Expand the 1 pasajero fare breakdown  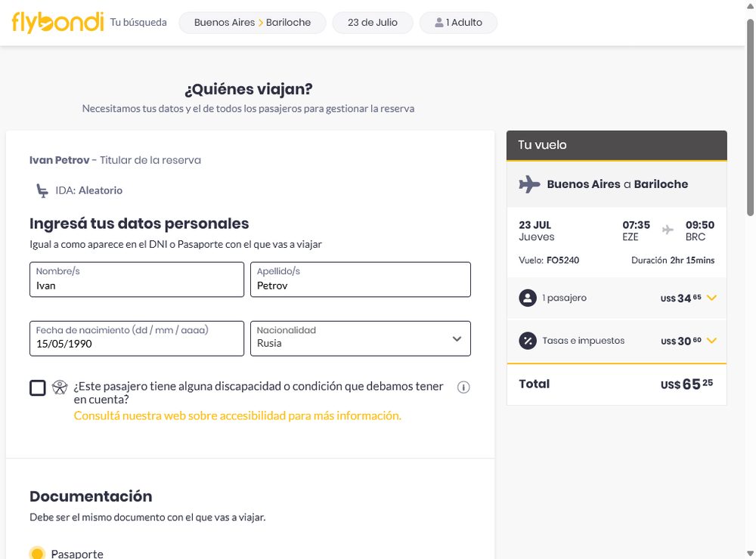pyautogui.click(x=711, y=298)
